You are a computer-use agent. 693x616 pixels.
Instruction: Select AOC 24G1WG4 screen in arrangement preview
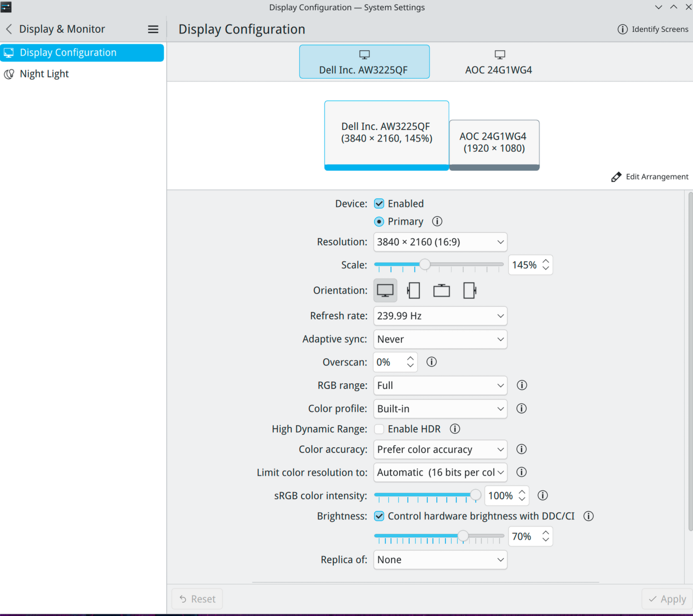(x=494, y=145)
